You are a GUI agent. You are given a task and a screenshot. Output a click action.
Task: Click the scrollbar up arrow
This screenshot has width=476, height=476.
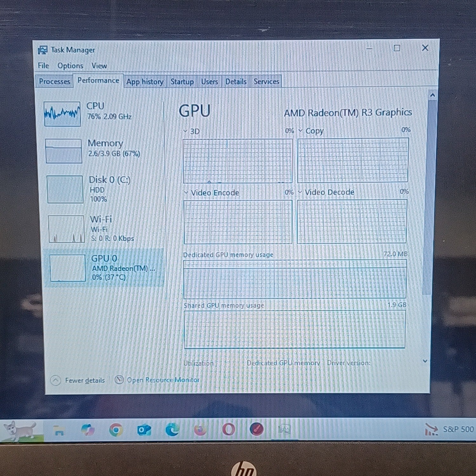[x=433, y=95]
